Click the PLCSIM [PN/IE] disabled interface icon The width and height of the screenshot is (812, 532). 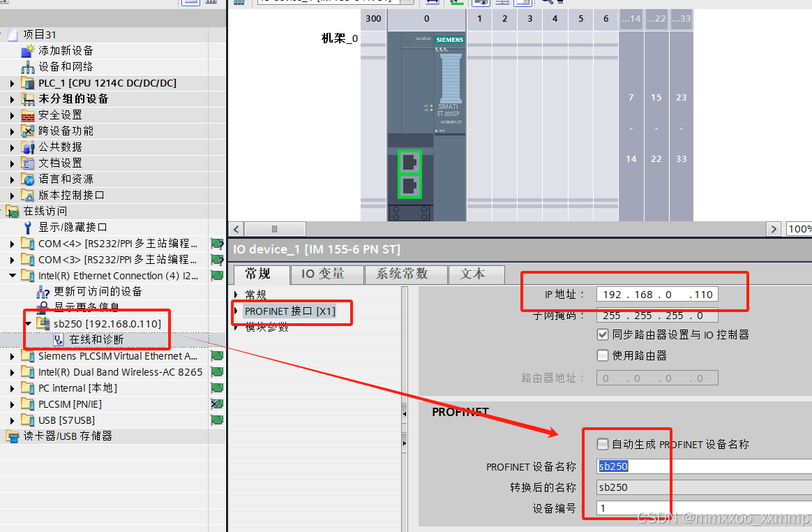click(x=218, y=404)
